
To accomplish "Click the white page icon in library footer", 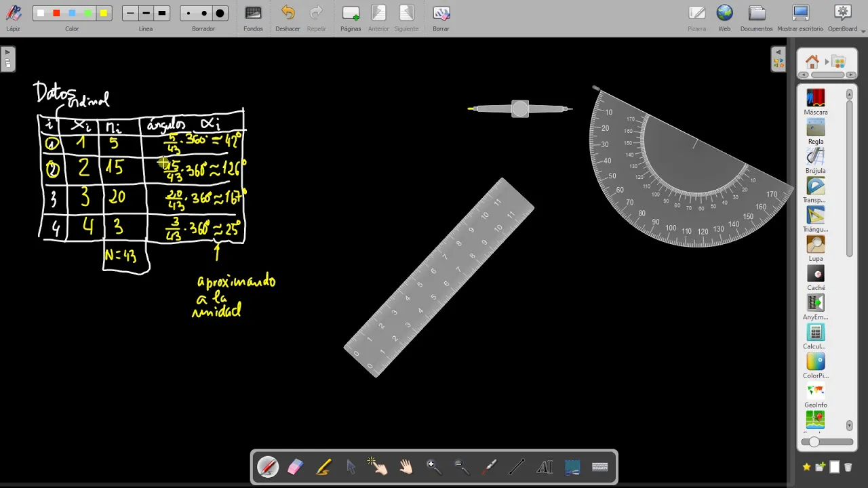I will tap(835, 467).
